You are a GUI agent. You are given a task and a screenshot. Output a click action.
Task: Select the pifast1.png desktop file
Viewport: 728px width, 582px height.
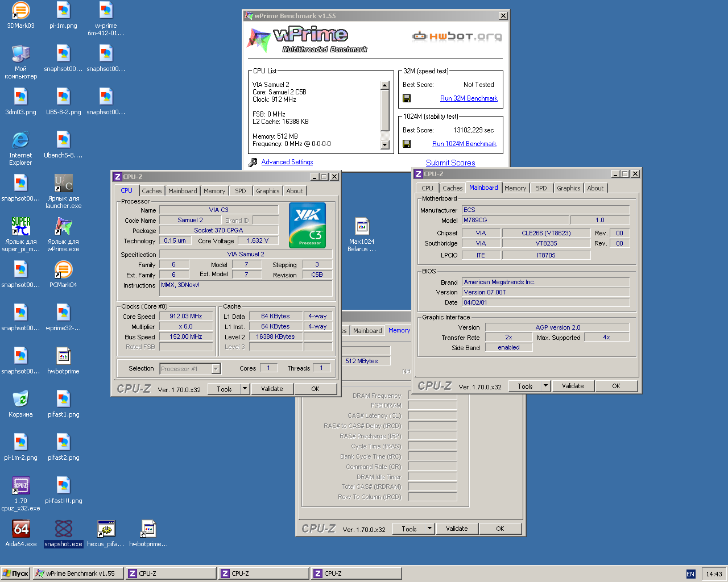point(63,404)
